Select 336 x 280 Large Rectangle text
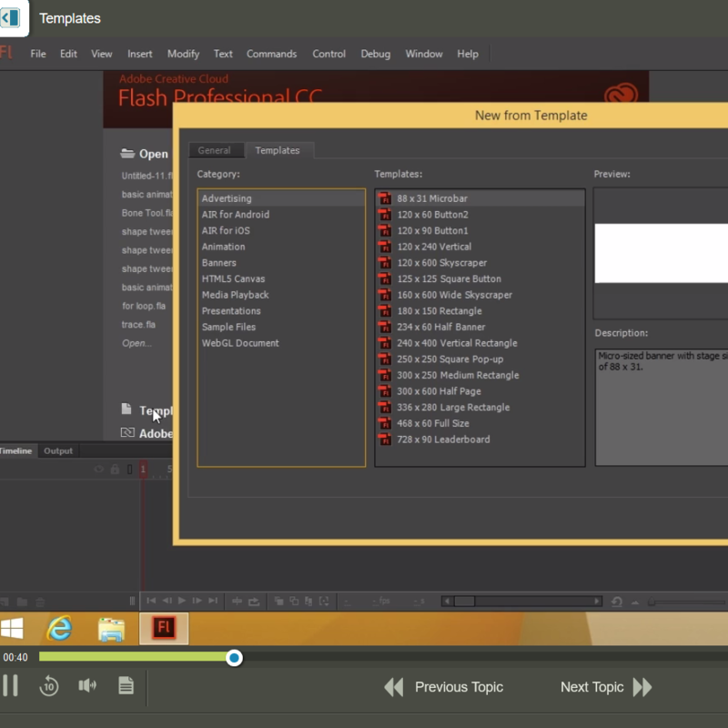Viewport: 728px width, 728px height. click(x=453, y=407)
